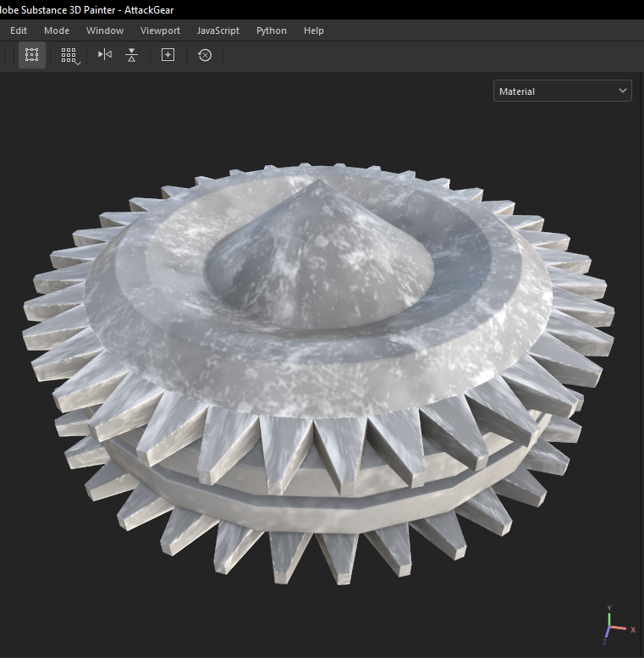The height and width of the screenshot is (658, 644).
Task: Toggle the highlighted dotted-square frame tool
Action: [32, 55]
